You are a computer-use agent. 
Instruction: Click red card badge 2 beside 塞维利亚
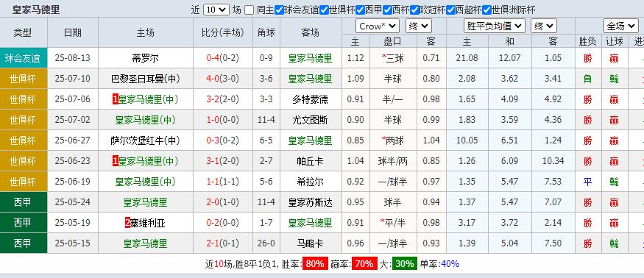click(128, 223)
